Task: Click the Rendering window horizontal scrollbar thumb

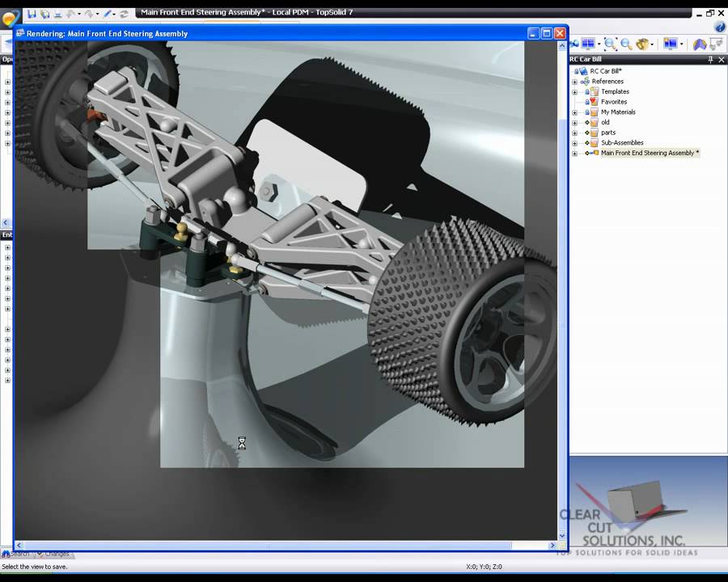Action: 268,546
